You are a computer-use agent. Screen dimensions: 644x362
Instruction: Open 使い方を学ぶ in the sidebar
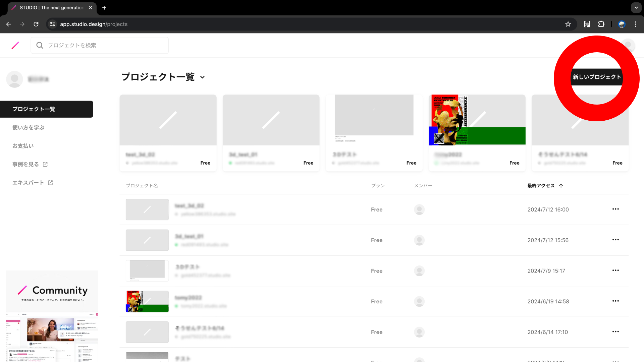coord(29,127)
